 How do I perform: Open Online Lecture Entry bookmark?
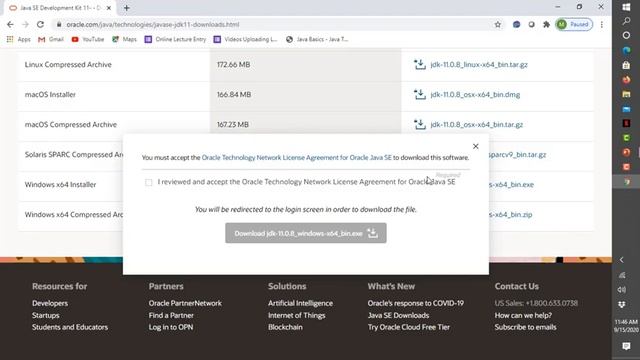coord(176,39)
